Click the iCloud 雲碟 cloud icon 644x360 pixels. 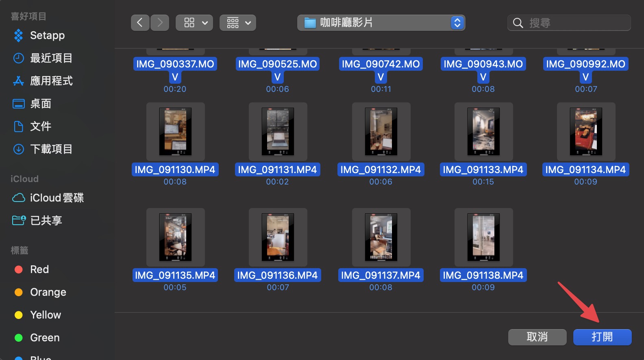(x=18, y=198)
